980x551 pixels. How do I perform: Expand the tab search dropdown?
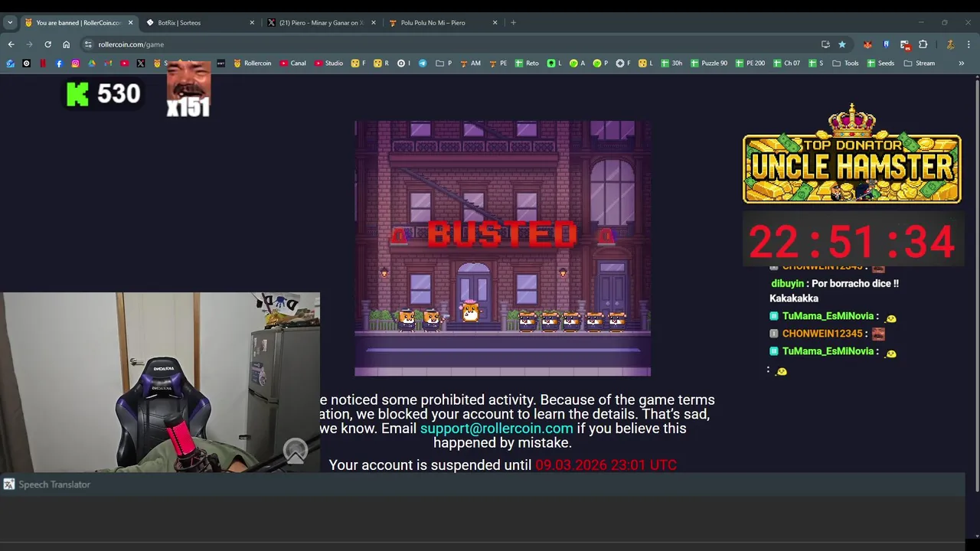point(10,22)
